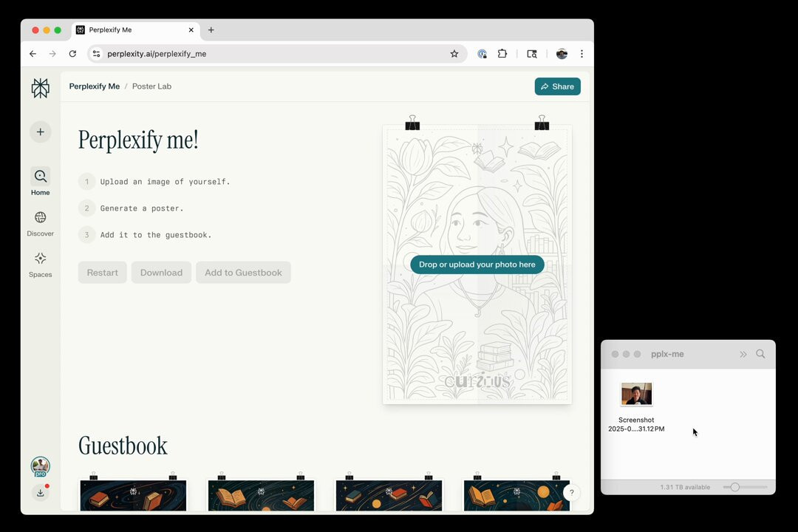Click the address bar URL

tap(157, 53)
